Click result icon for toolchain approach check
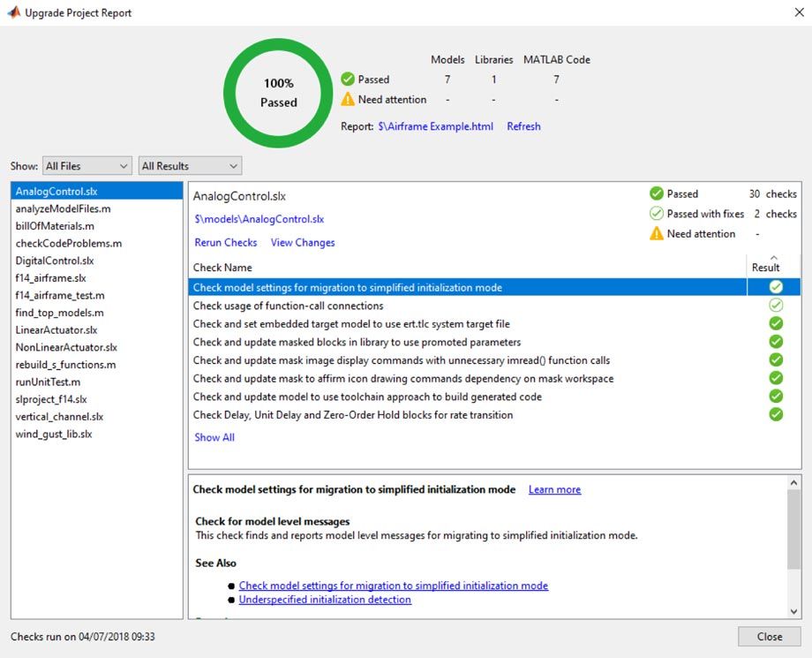The image size is (812, 658). (x=776, y=397)
